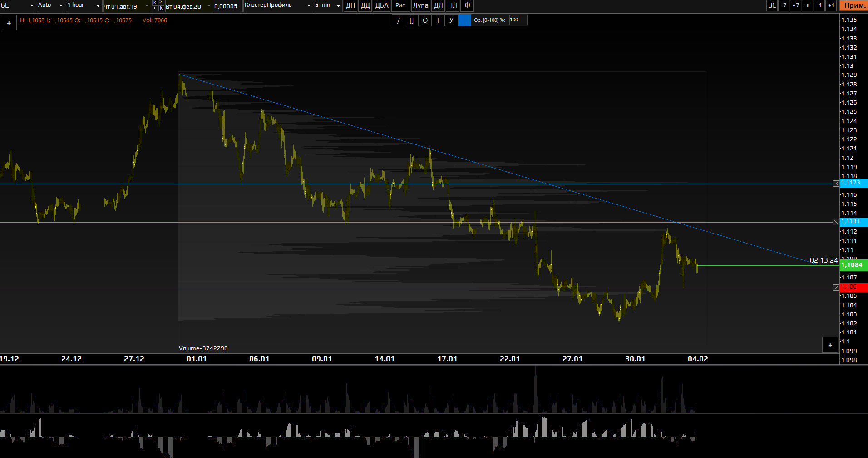868x458 pixels.
Task: Open the КластерПрофиль chart type dropdown
Action: pyautogui.click(x=309, y=6)
